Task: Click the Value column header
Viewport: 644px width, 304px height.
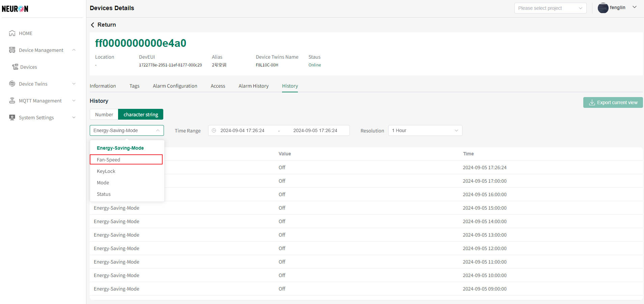Action: click(x=285, y=154)
